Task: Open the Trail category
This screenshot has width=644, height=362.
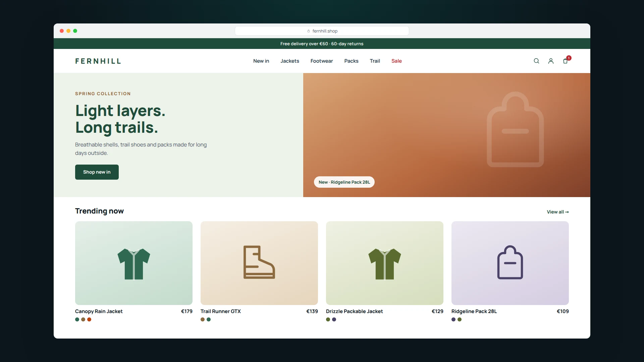Action: pyautogui.click(x=375, y=61)
